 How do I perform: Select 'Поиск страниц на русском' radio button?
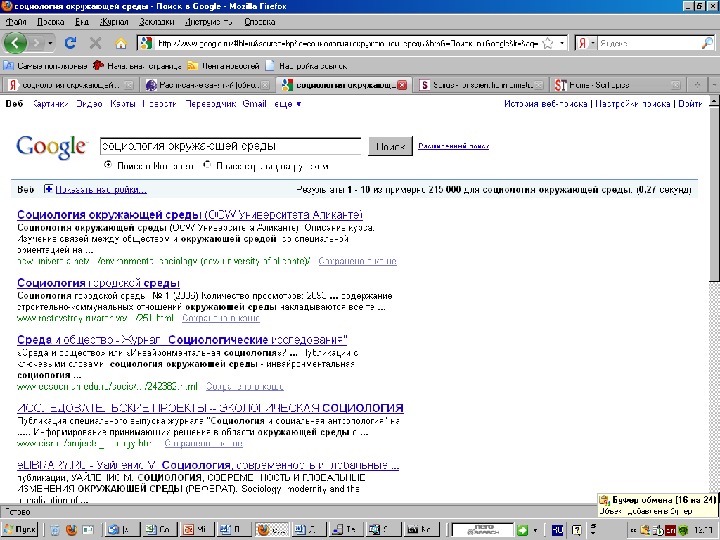coord(207,164)
